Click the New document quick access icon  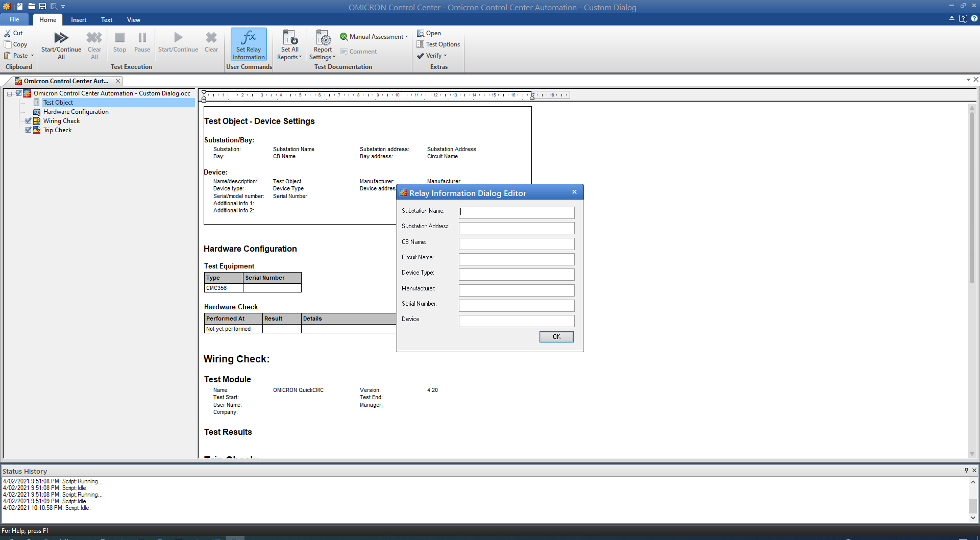coord(20,7)
